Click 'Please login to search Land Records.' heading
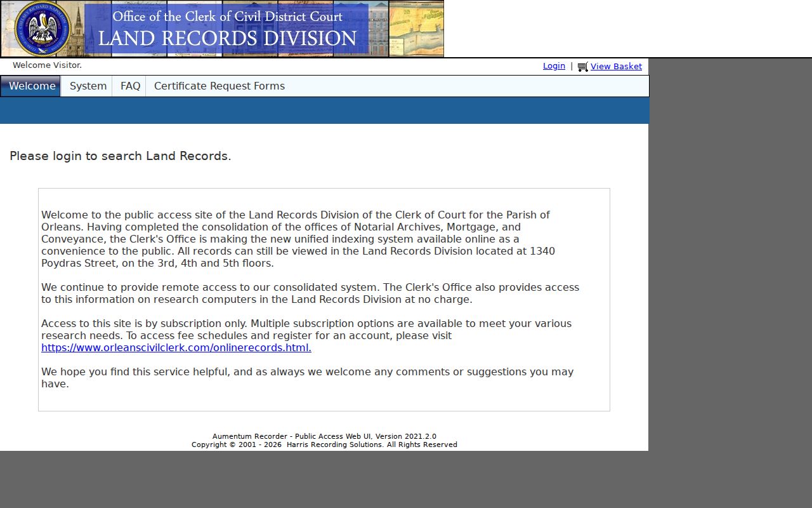Viewport: 812px width, 508px height. pos(121,156)
